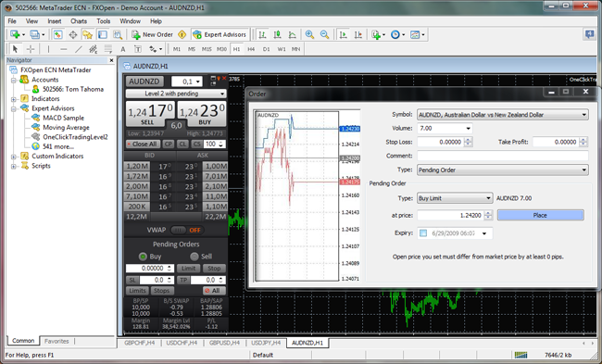602x364 pixels.
Task: Click the SELL 1,24170 price button
Action: [150, 114]
